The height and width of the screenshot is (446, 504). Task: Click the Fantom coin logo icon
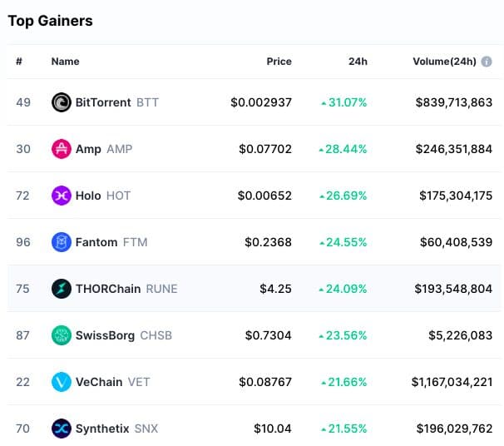62,242
